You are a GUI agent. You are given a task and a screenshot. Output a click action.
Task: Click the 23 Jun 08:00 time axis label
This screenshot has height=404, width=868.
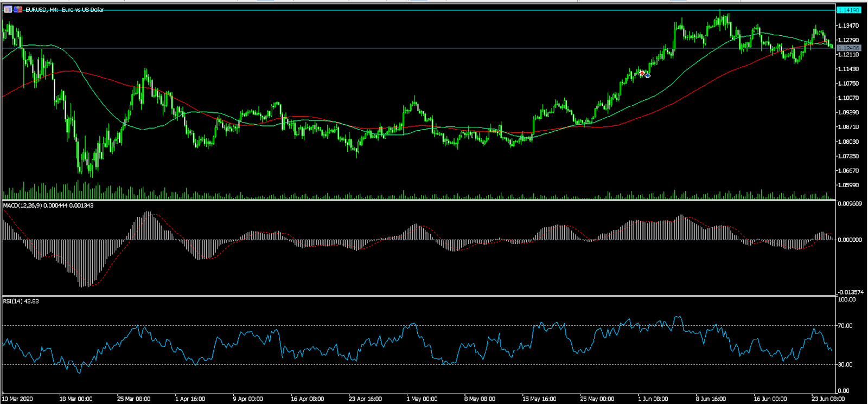pyautogui.click(x=827, y=399)
